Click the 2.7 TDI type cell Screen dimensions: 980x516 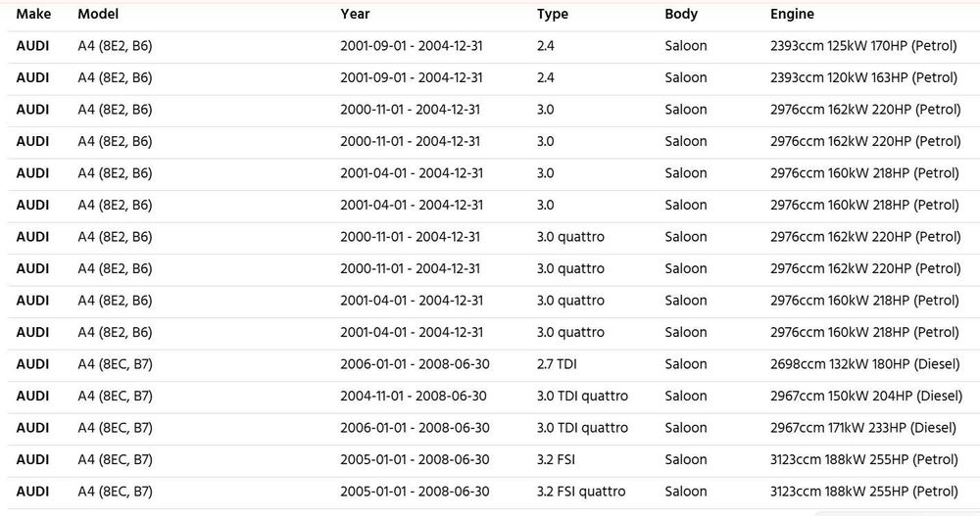click(557, 364)
